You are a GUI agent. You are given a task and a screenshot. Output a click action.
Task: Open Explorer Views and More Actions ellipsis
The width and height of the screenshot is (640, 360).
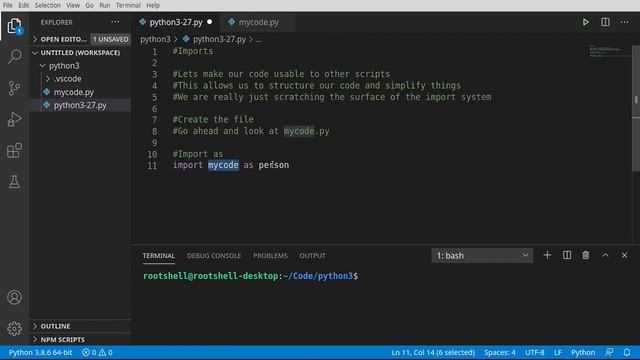click(x=115, y=22)
